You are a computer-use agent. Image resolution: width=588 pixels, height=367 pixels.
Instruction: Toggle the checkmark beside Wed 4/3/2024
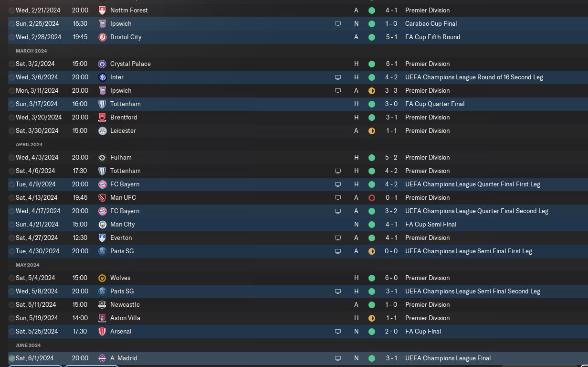click(x=11, y=157)
